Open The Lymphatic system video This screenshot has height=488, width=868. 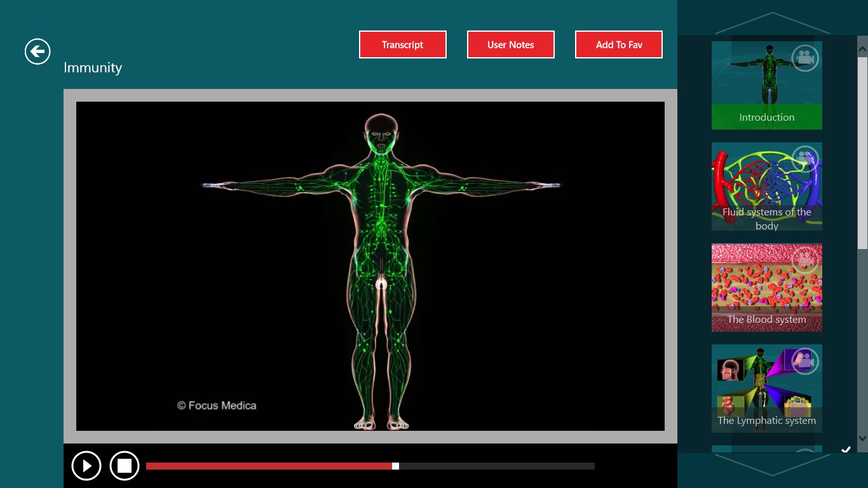(766, 389)
